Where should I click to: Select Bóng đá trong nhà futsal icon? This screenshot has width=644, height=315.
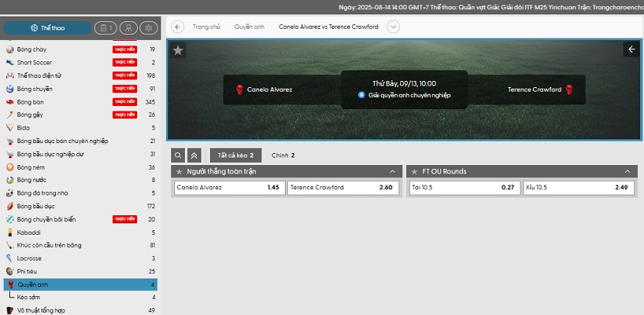pyautogui.click(x=10, y=193)
